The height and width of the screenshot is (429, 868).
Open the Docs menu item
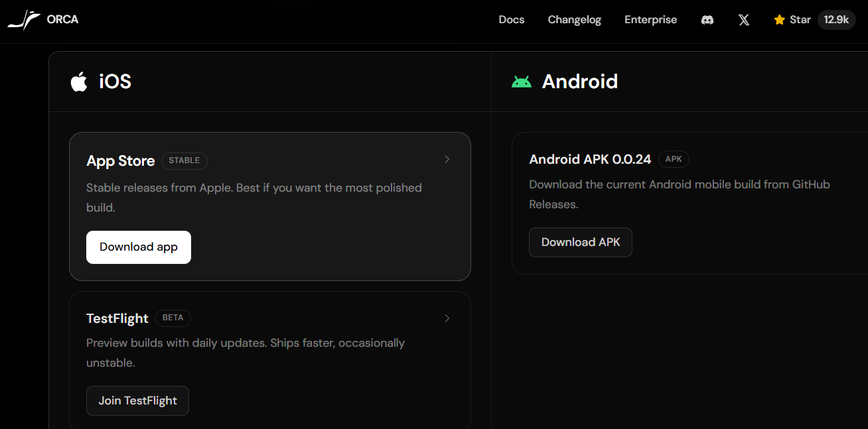coord(512,20)
